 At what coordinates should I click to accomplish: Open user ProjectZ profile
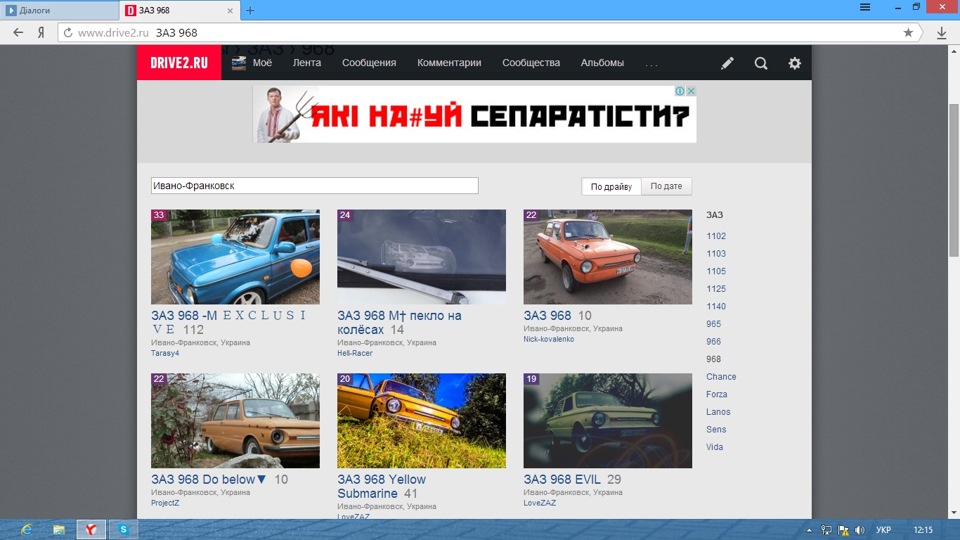pyautogui.click(x=165, y=503)
